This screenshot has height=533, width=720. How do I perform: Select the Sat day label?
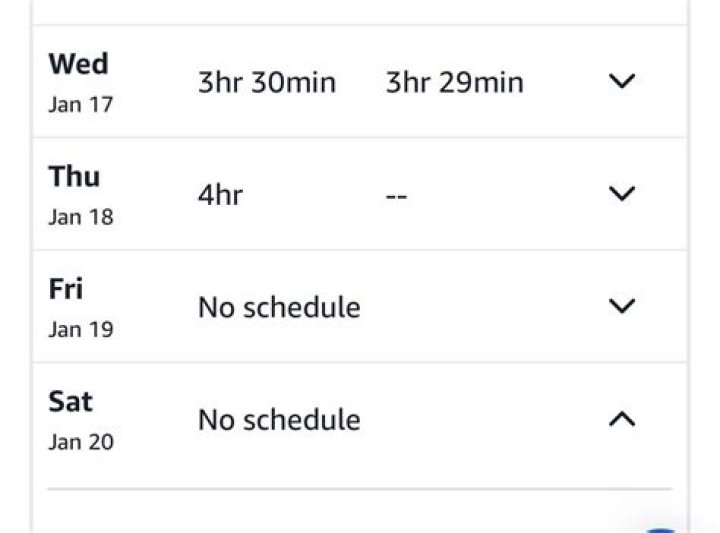[x=70, y=402]
